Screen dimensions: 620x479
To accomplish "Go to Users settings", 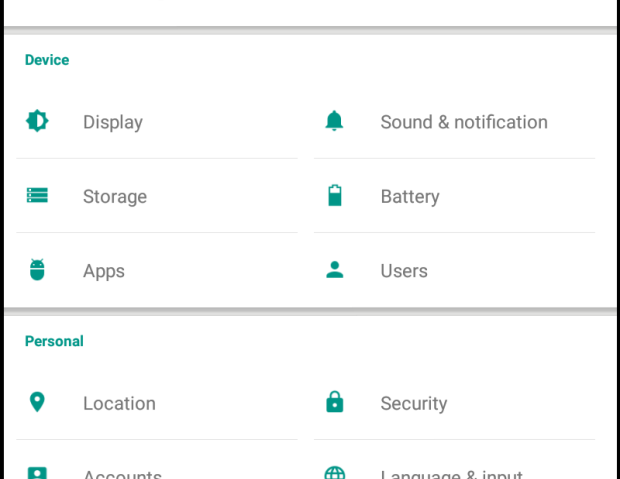I will tap(454, 270).
